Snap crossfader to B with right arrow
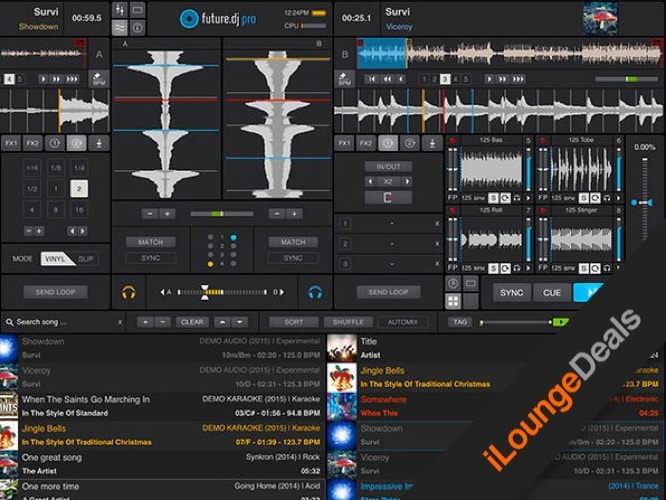 282,292
